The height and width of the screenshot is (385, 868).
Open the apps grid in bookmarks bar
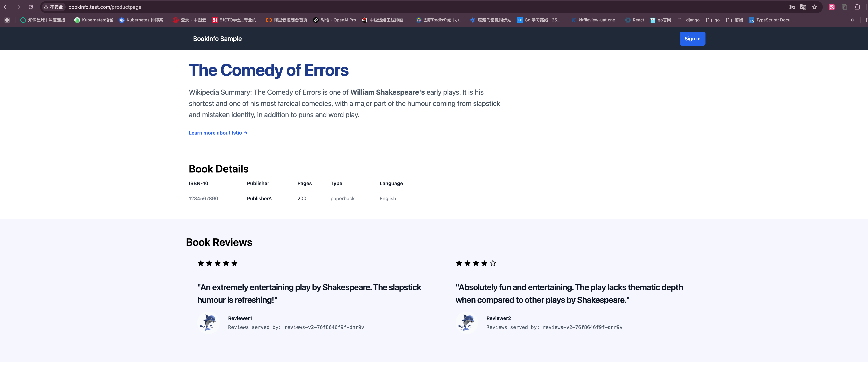tap(7, 20)
